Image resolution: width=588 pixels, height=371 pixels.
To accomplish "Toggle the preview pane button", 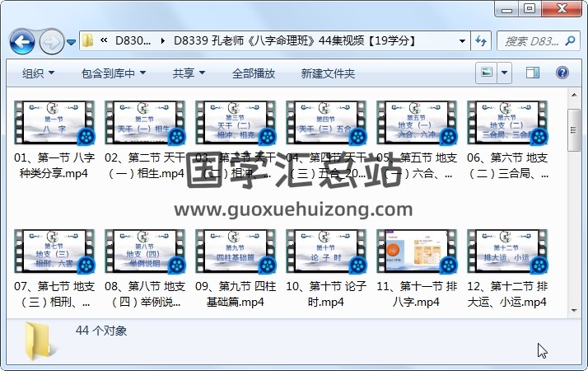I will point(533,73).
